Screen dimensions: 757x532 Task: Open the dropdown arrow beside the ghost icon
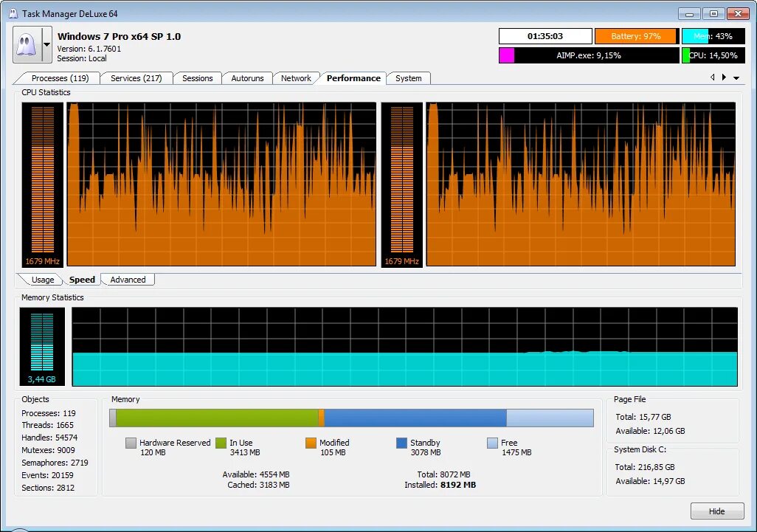(x=46, y=45)
